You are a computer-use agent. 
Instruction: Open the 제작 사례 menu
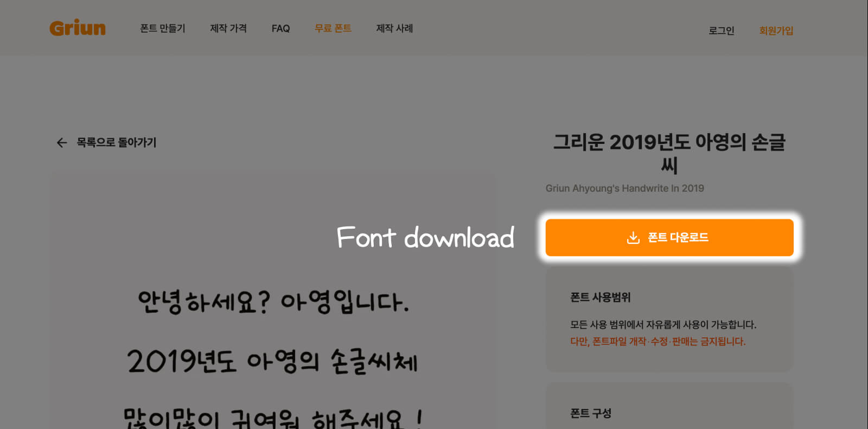pyautogui.click(x=394, y=28)
